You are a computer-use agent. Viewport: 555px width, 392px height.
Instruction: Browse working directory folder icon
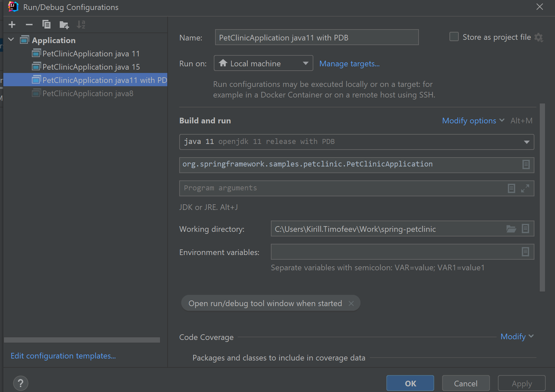[x=511, y=229]
